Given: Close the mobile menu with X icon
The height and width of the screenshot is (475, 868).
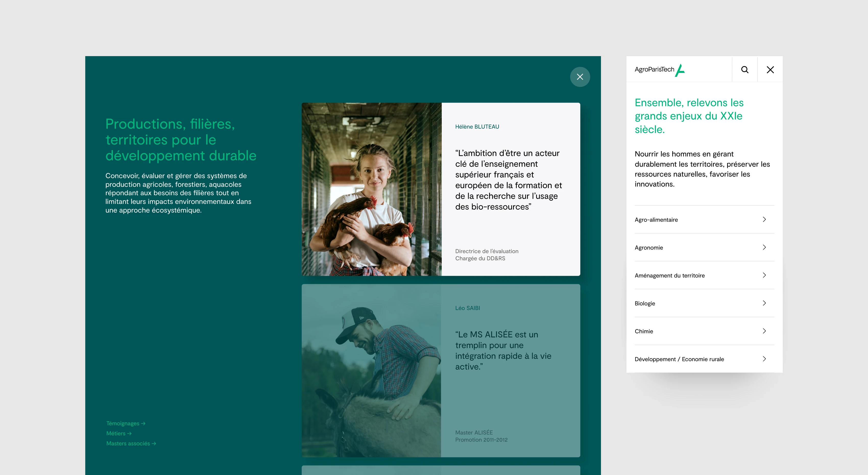Looking at the screenshot, I should [770, 70].
